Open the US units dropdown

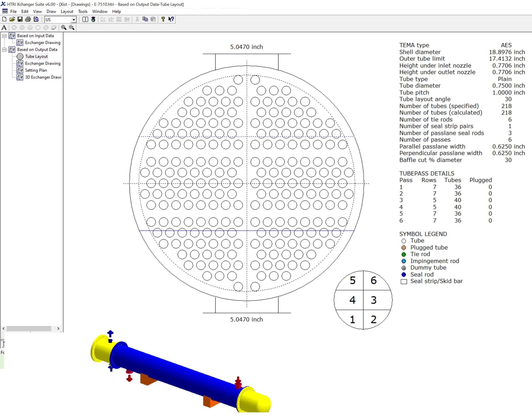coord(73,20)
